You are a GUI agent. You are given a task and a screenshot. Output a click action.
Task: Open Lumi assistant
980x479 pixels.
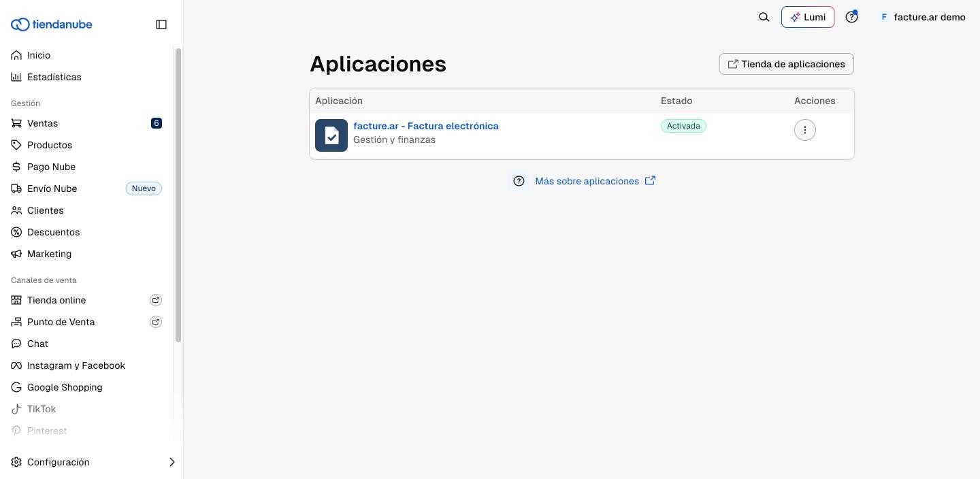808,17
